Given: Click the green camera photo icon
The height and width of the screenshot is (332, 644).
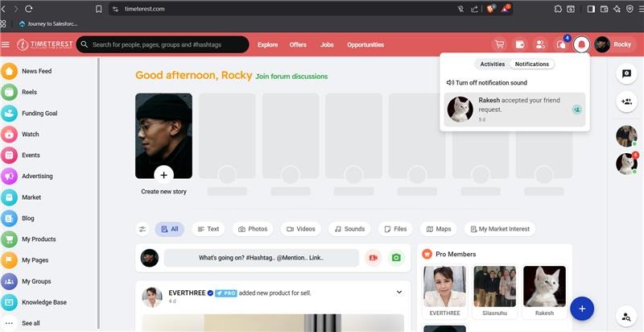Looking at the screenshot, I should click(396, 258).
